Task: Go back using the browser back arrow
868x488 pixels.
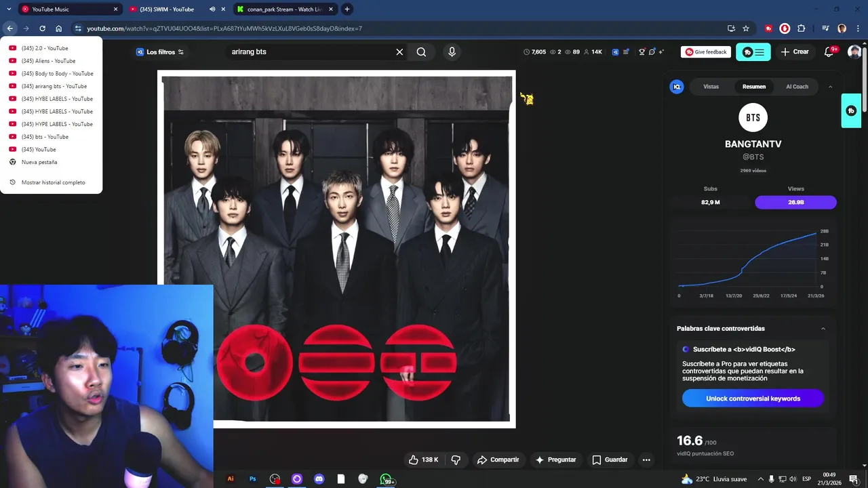Action: (9, 28)
